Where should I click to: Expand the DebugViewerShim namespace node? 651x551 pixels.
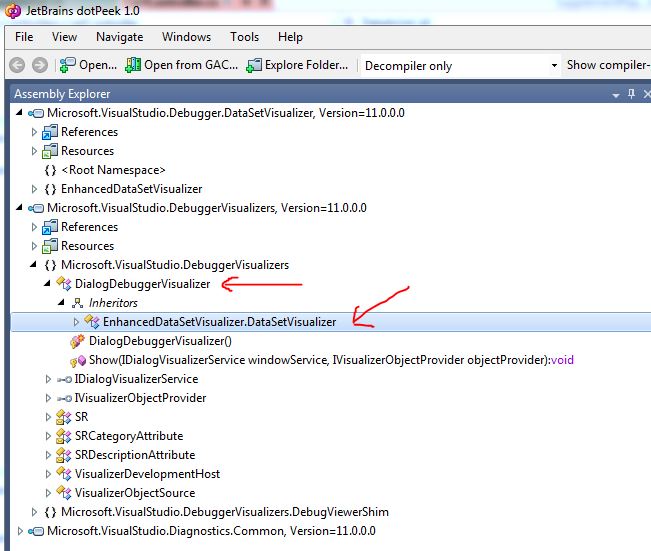tap(34, 512)
